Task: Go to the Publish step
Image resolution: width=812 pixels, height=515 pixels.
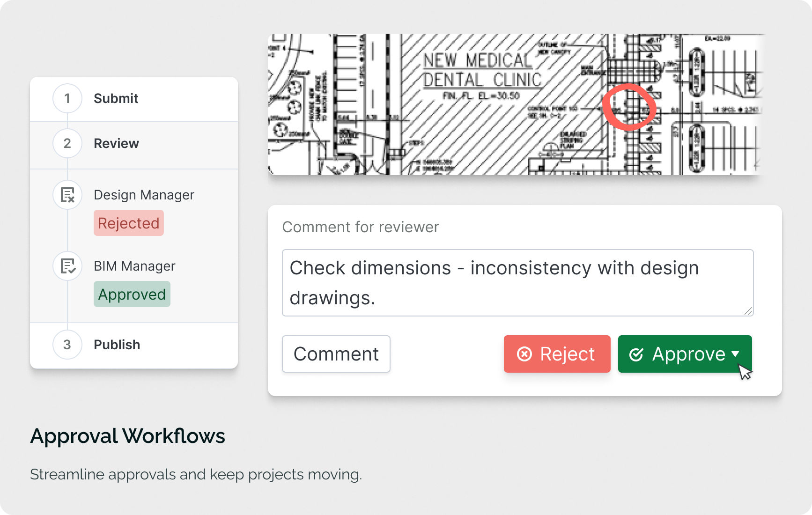Action: [117, 345]
